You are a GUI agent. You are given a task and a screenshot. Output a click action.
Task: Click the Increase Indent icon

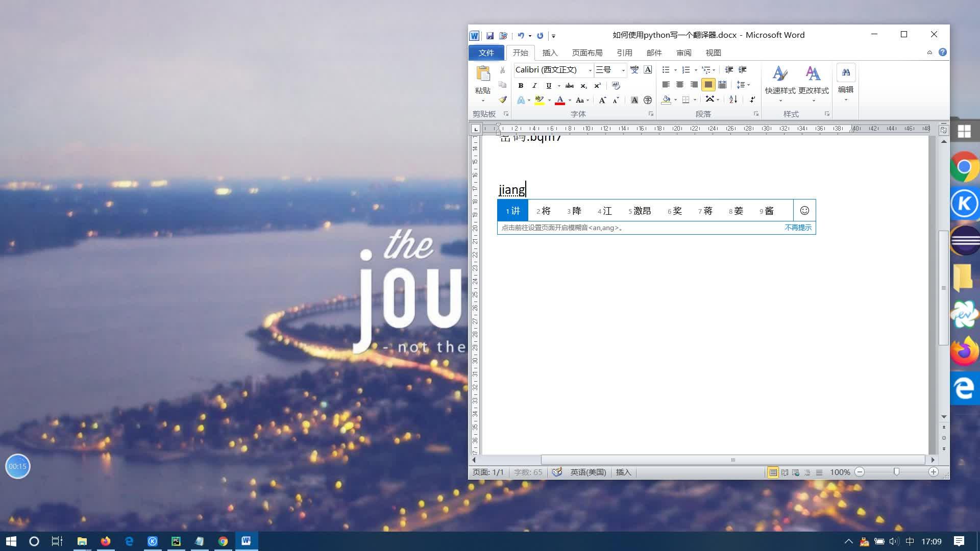click(743, 70)
